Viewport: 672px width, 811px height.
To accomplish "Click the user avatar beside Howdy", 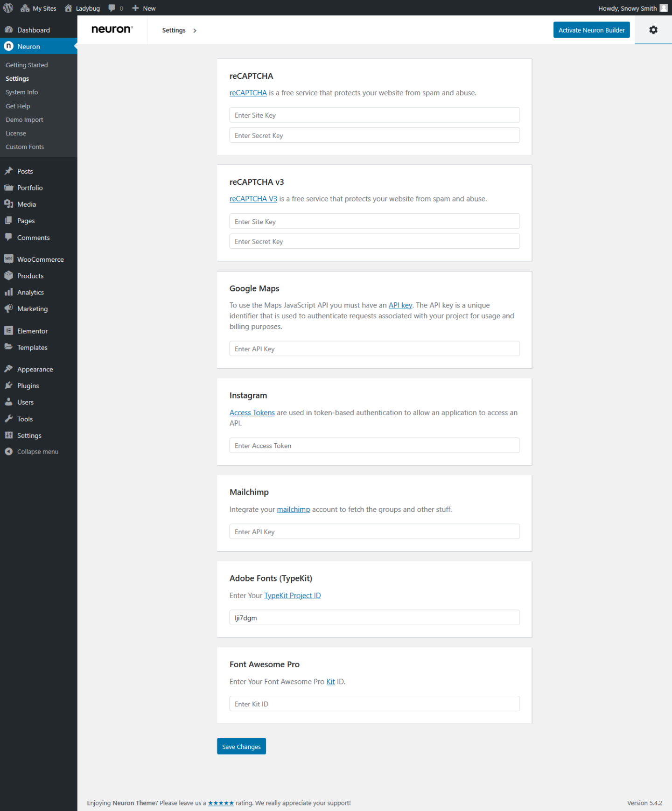I will pyautogui.click(x=664, y=8).
